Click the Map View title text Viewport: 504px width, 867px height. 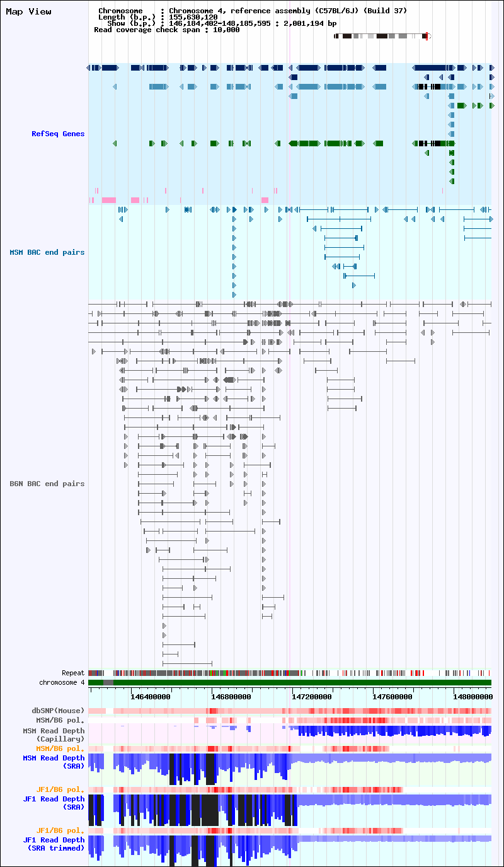[28, 11]
